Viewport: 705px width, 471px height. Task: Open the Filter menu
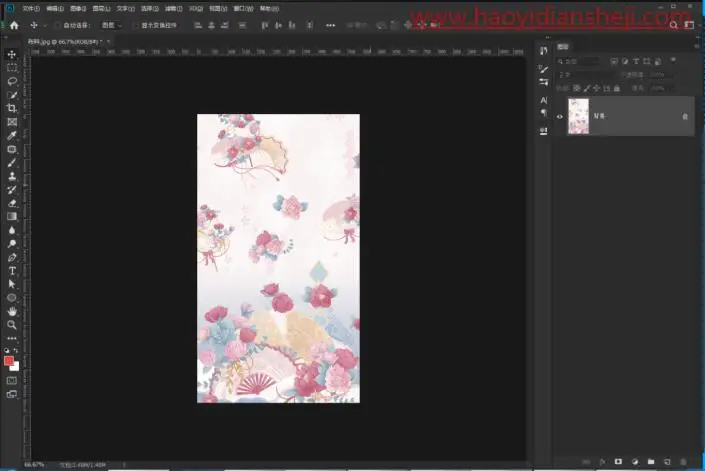click(x=174, y=9)
